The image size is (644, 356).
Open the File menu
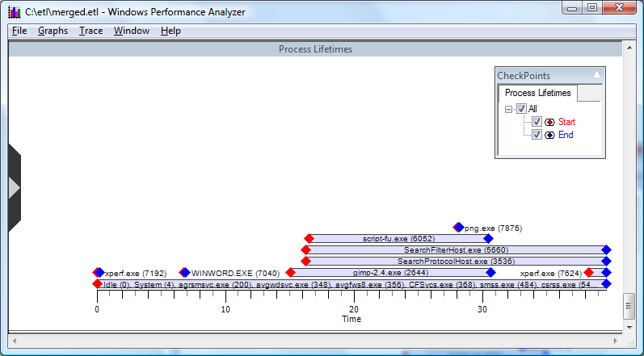(x=19, y=31)
